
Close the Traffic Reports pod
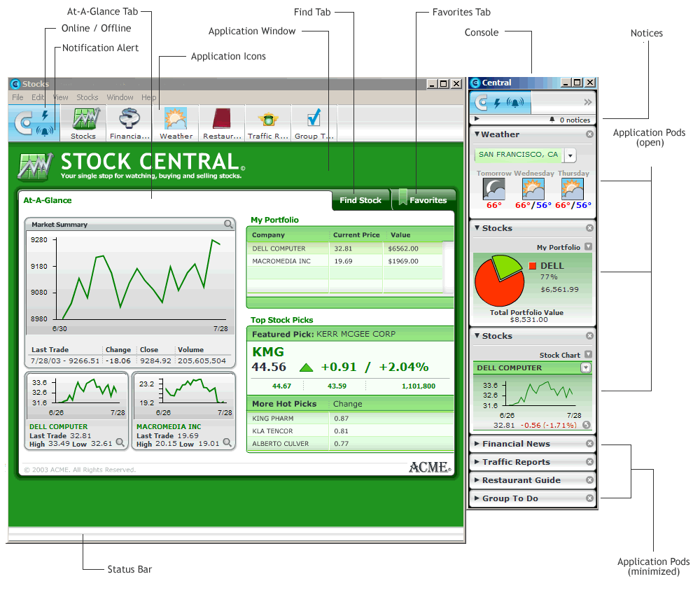coord(589,461)
